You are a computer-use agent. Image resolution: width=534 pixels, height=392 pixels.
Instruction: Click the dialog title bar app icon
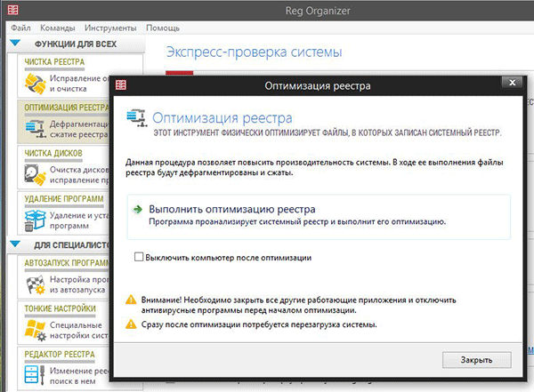tap(121, 84)
